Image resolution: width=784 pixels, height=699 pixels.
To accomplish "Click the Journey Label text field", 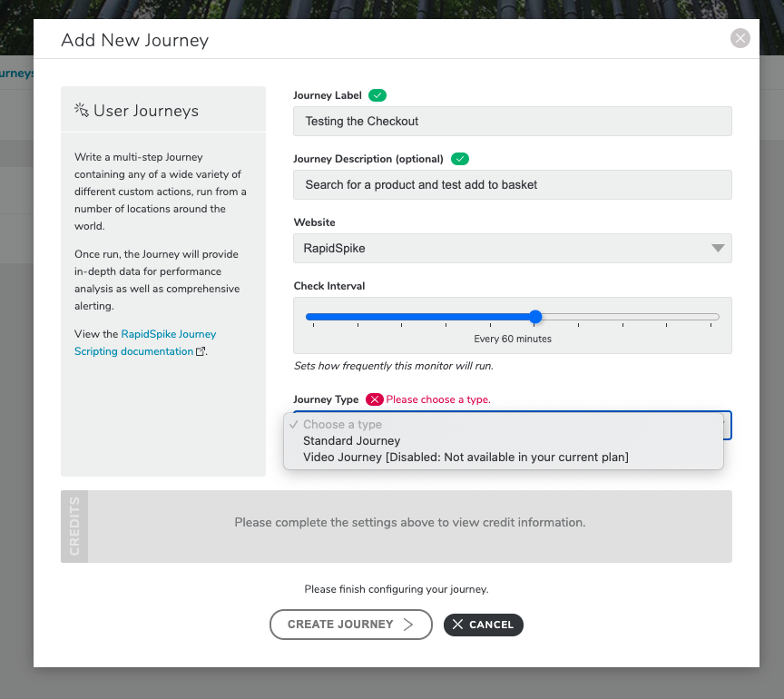I will (x=513, y=121).
